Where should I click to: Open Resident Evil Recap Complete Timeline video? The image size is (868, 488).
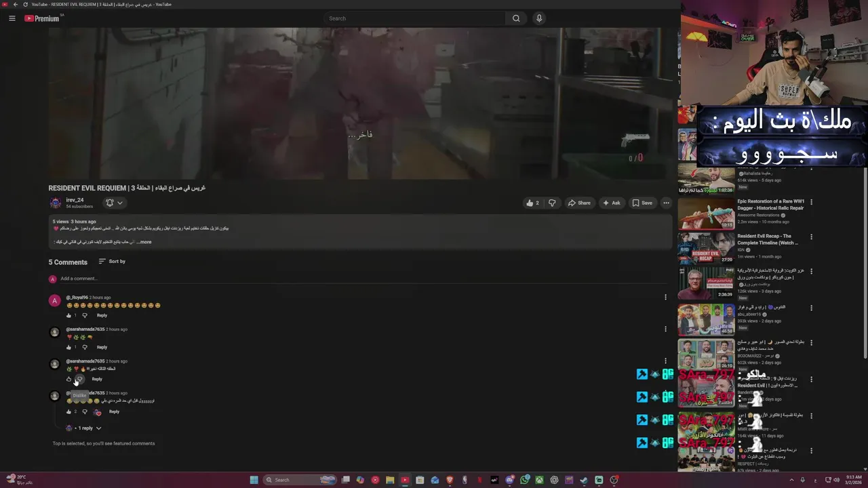pyautogui.click(x=706, y=247)
